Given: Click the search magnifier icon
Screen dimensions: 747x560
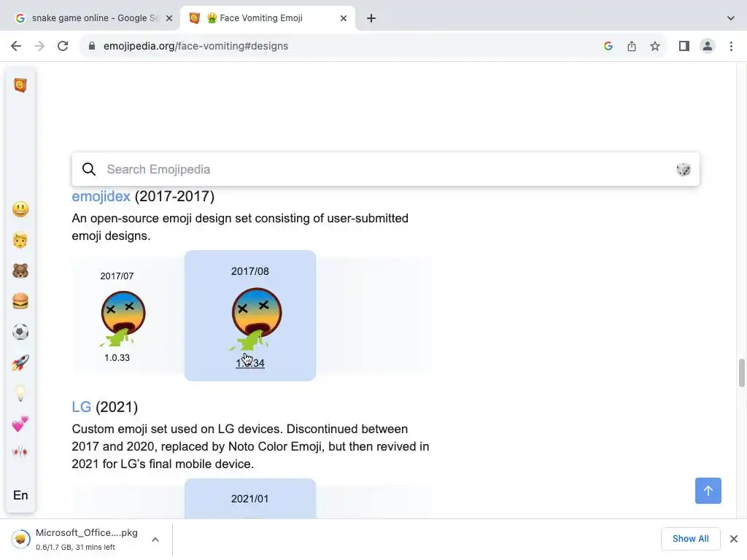Looking at the screenshot, I should [x=88, y=169].
